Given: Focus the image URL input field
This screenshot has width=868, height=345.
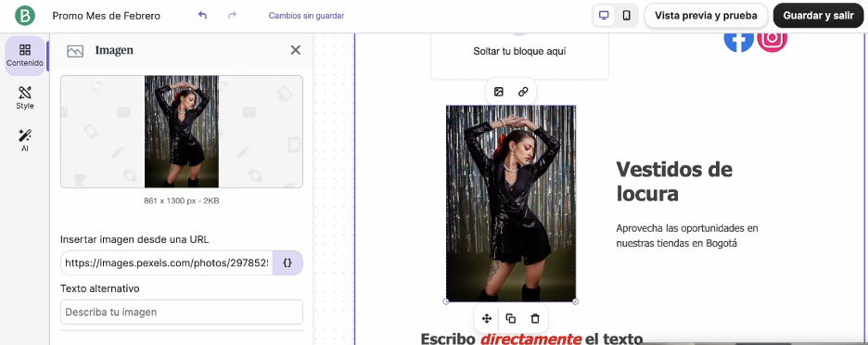Looking at the screenshot, I should coord(167,263).
